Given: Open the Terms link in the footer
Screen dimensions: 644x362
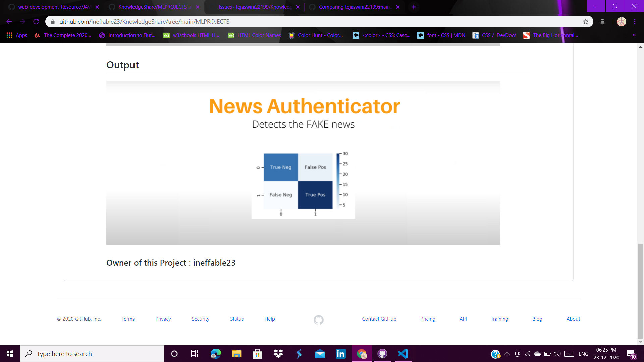Looking at the screenshot, I should [x=128, y=319].
